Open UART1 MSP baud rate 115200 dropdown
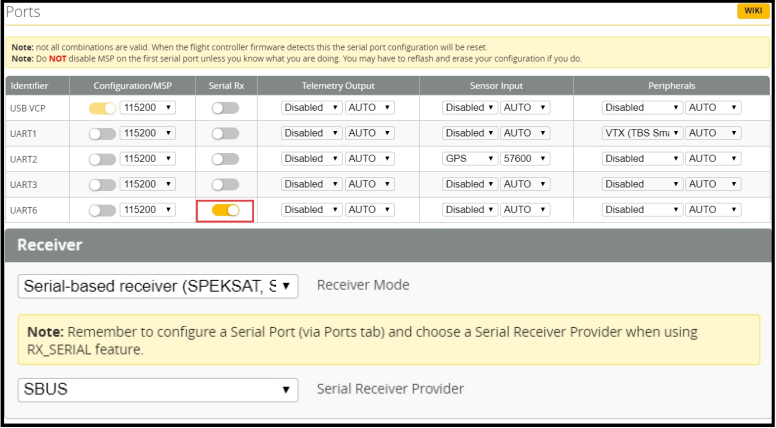The height and width of the screenshot is (428, 776). pos(147,133)
